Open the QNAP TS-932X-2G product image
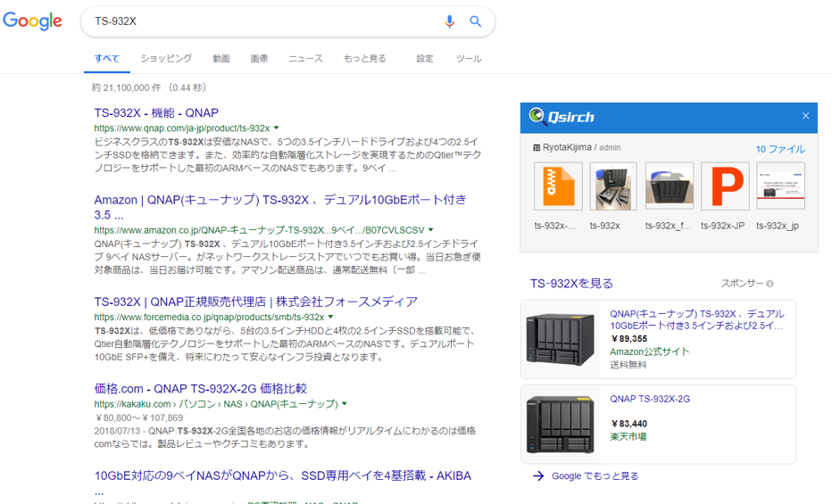The height and width of the screenshot is (504, 832). coord(561,425)
